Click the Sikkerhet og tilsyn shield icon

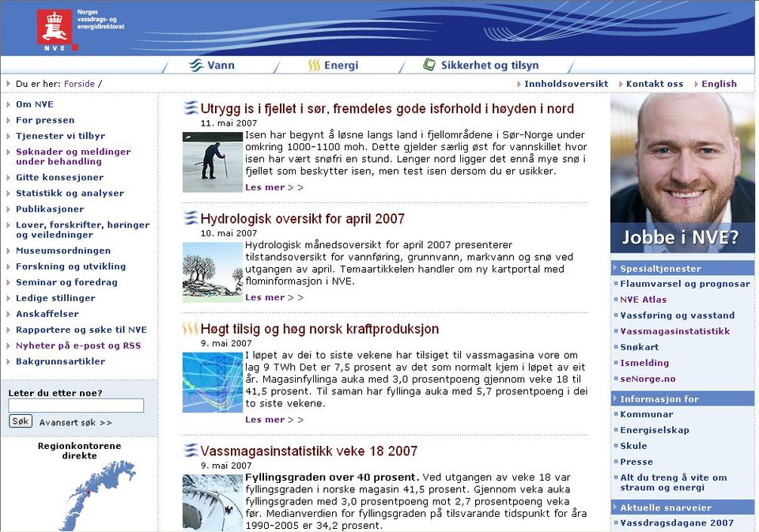[x=429, y=65]
